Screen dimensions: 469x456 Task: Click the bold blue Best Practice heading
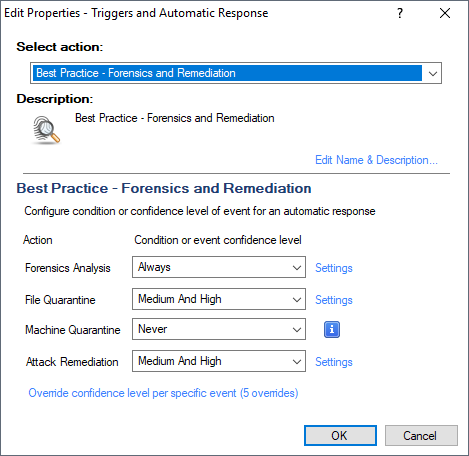[164, 188]
